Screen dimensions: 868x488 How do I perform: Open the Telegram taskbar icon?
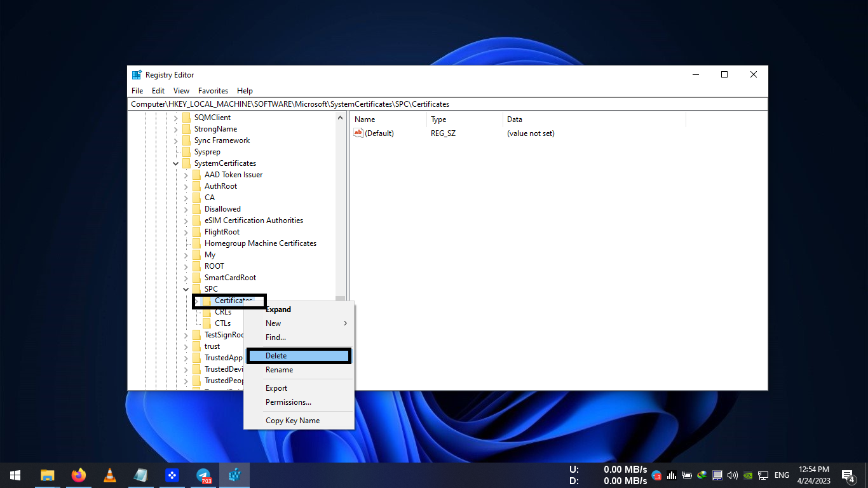tap(203, 475)
